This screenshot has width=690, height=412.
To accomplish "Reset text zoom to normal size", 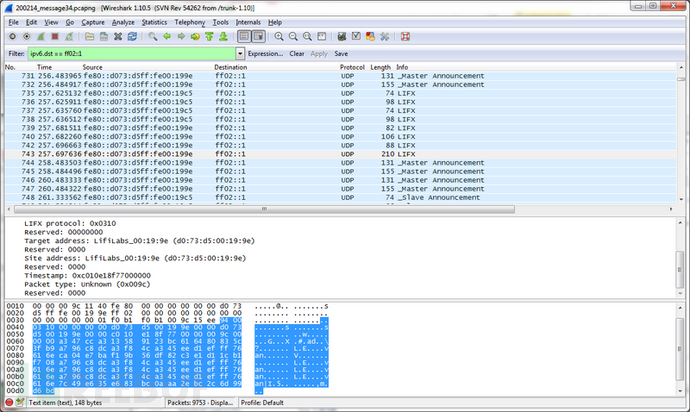I will click(307, 37).
